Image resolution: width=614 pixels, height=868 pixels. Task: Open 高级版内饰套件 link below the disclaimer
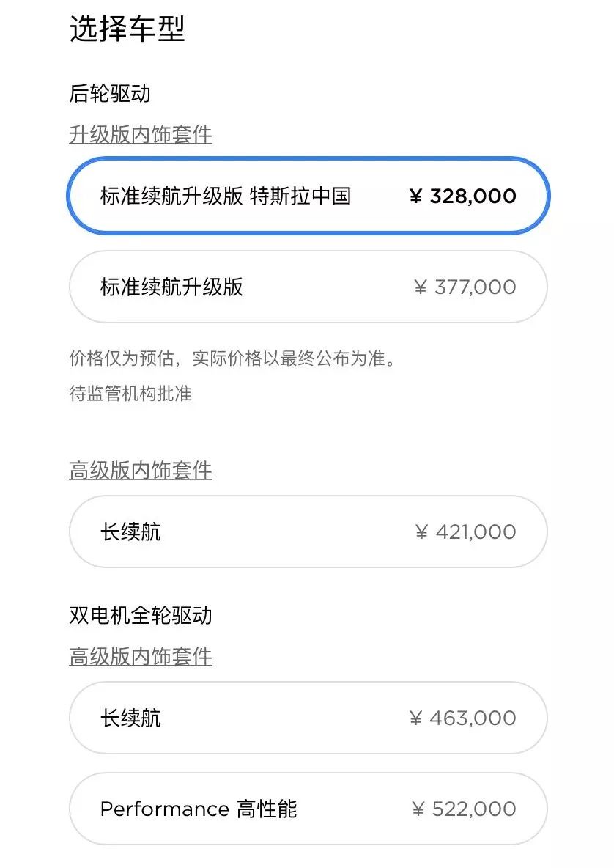coord(141,471)
